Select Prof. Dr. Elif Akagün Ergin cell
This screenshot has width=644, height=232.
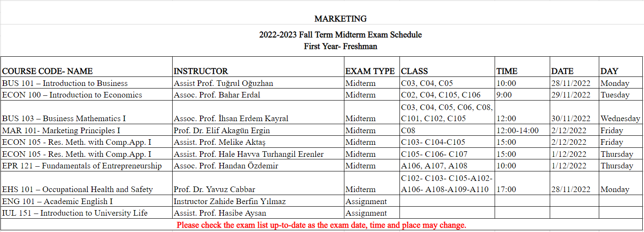[258, 130]
